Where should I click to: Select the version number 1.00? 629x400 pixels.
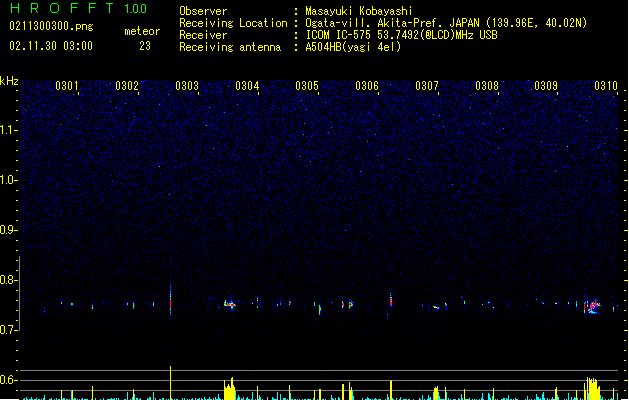[x=136, y=9]
